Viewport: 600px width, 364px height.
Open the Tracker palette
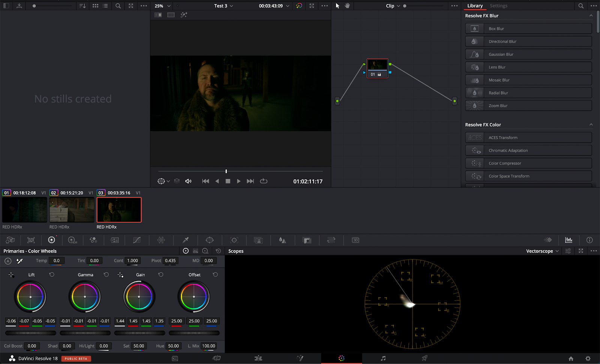(x=234, y=240)
